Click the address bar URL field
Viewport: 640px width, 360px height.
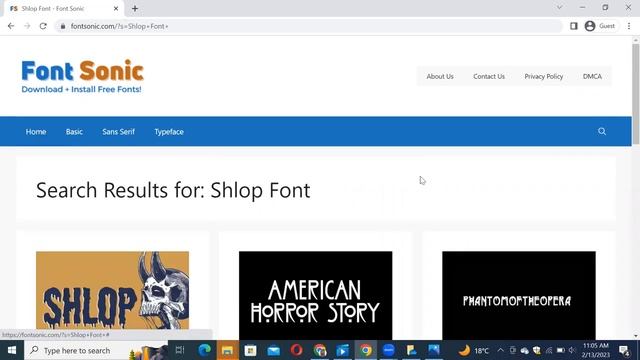coord(310,26)
